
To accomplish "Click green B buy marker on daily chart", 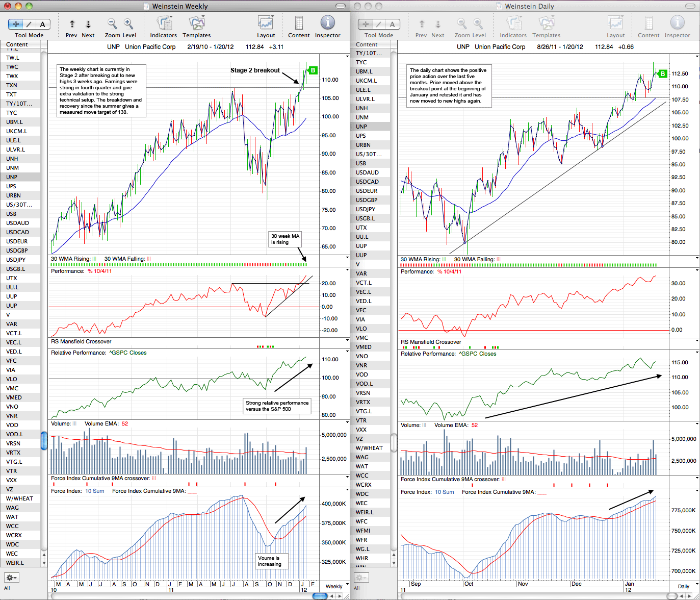I will [663, 74].
